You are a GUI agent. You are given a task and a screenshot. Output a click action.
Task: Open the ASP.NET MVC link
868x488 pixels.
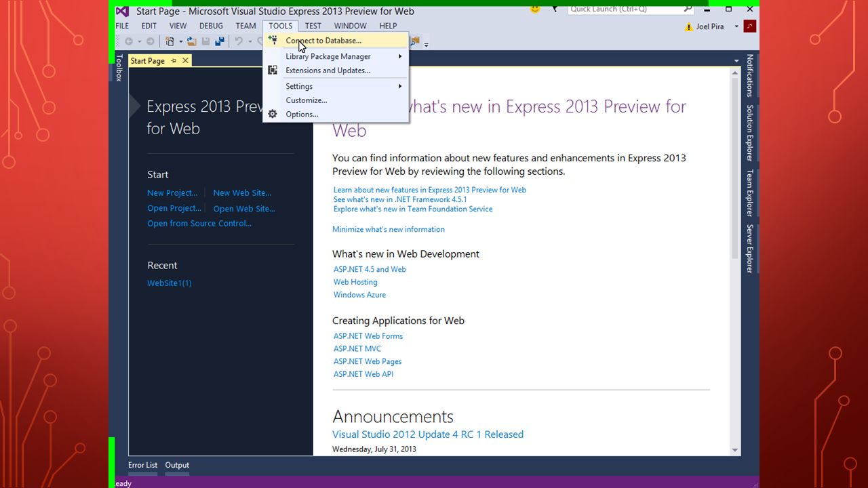pos(357,348)
